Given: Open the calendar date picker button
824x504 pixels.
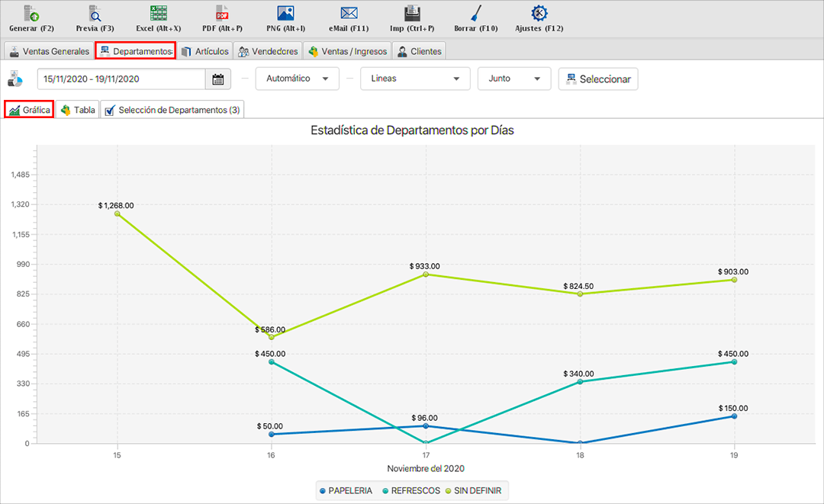Looking at the screenshot, I should pos(217,79).
